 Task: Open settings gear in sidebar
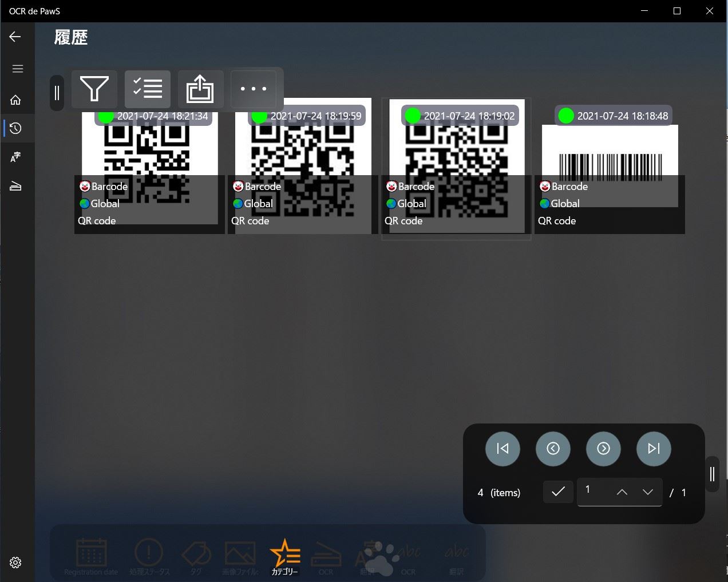tap(16, 563)
